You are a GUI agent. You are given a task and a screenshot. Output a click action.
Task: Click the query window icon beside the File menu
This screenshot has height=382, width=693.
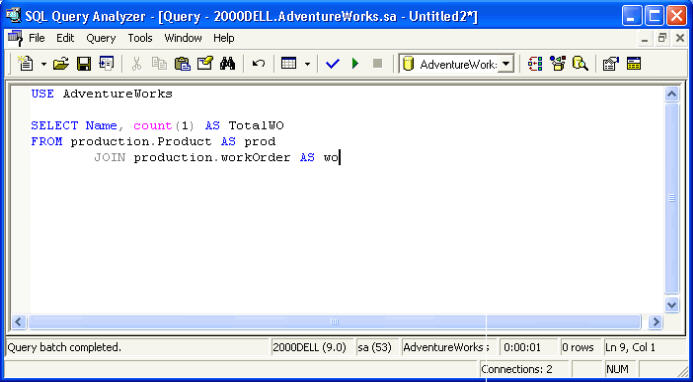pos(15,38)
